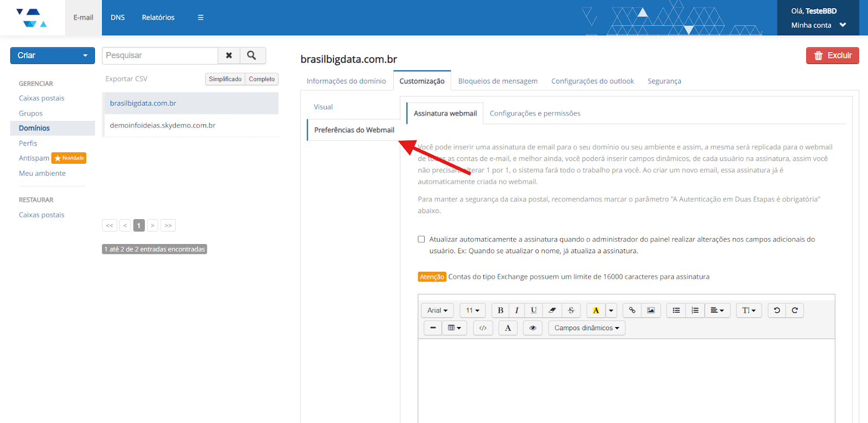Click the search magnifier button
This screenshot has width=868, height=423.
(x=252, y=55)
